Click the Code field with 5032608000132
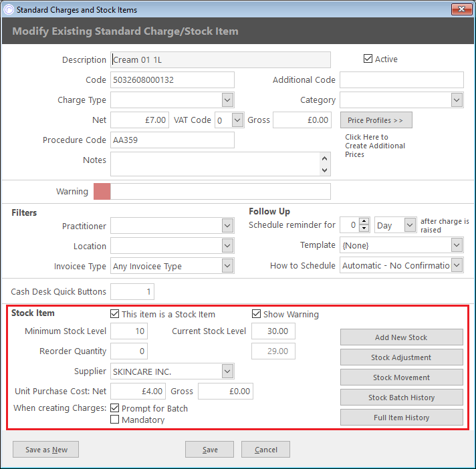Screen dimensions: 476x469 172,80
